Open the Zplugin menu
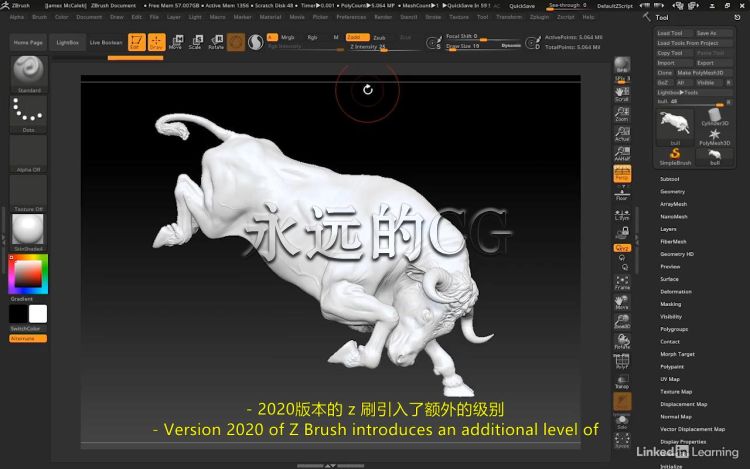This screenshot has height=469, width=750. (x=539, y=17)
